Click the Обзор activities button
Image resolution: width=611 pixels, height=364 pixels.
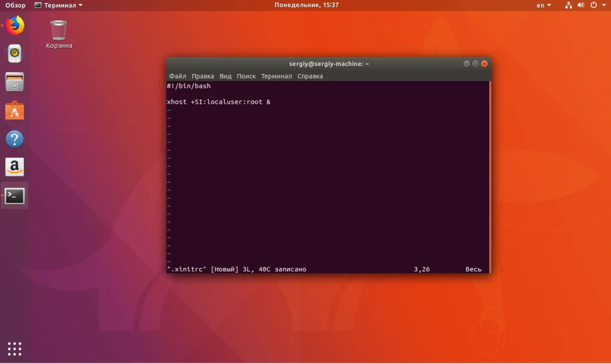click(16, 5)
